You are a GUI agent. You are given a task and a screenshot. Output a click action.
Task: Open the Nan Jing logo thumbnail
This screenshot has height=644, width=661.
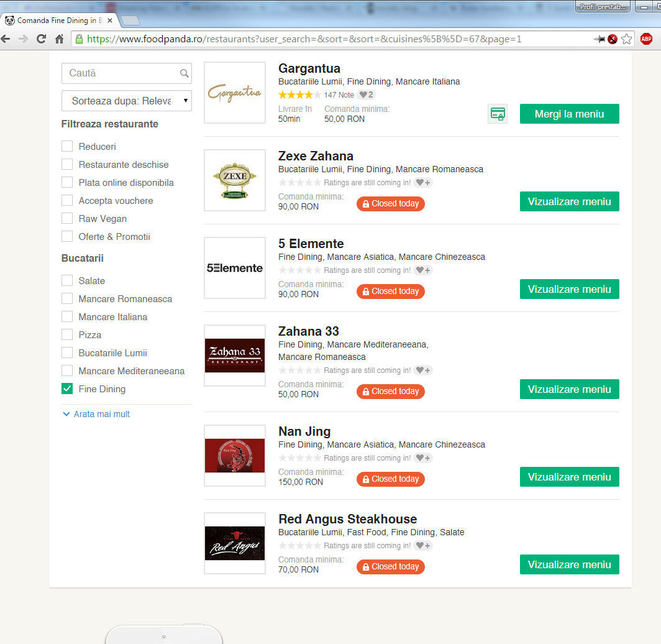pos(235,456)
